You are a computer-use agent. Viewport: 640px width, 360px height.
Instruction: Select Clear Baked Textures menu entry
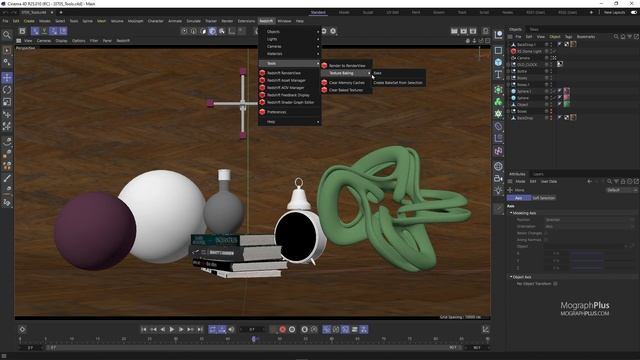pos(346,90)
